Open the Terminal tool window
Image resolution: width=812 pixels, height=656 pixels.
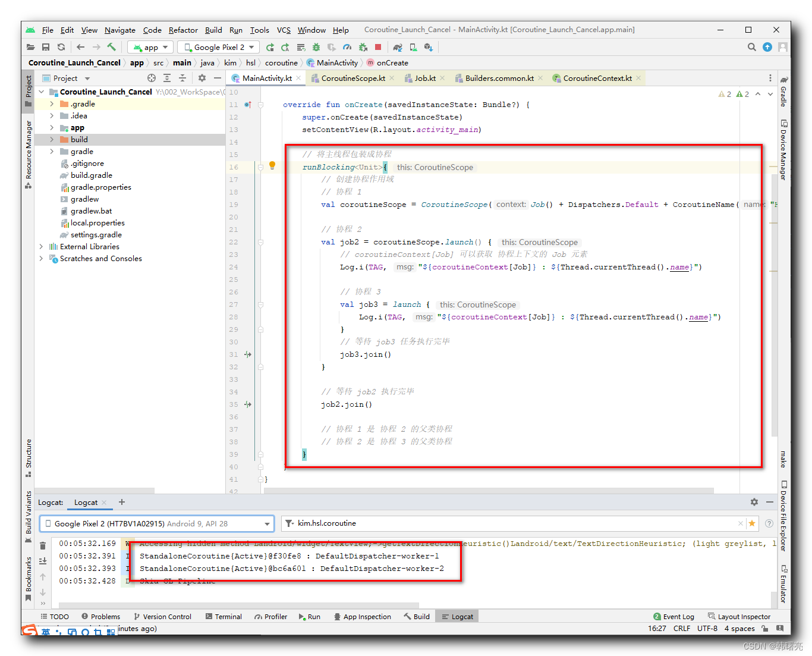[224, 617]
